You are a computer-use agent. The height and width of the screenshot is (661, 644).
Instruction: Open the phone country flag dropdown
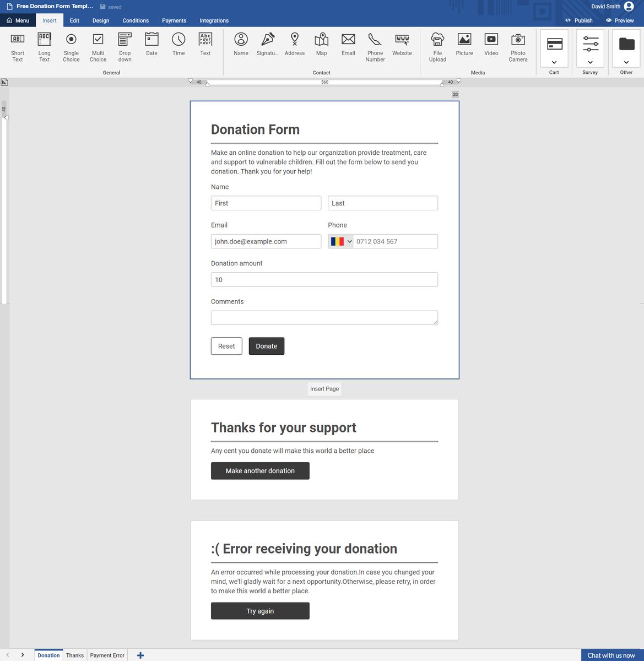340,241
